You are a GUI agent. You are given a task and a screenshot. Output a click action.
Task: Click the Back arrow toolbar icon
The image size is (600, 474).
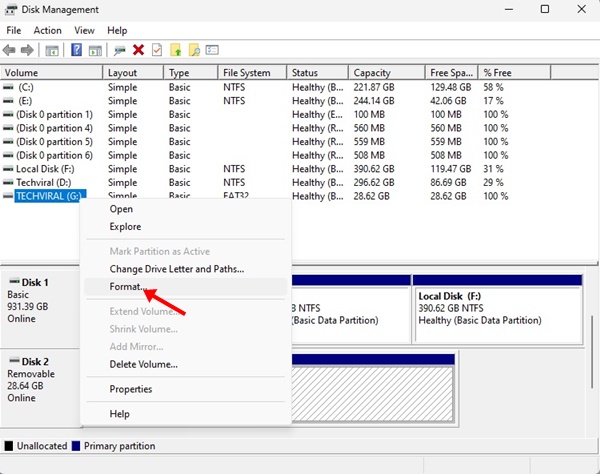(x=11, y=50)
